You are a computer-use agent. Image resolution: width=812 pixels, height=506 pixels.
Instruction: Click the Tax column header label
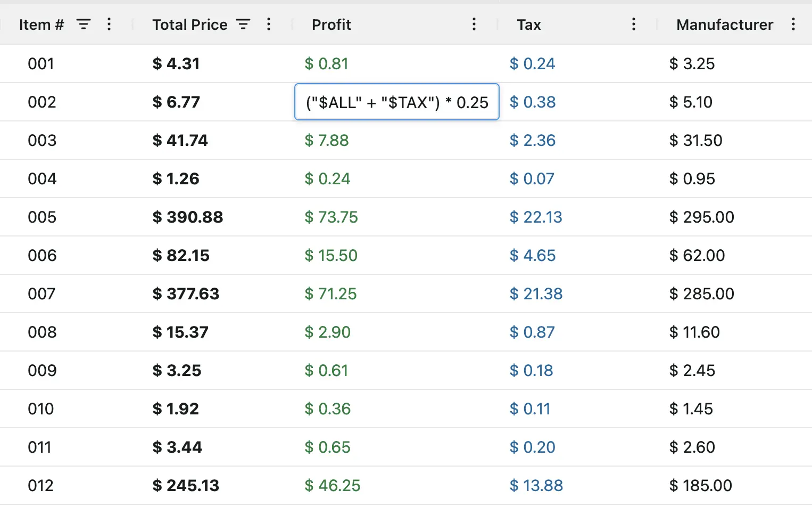click(x=528, y=25)
